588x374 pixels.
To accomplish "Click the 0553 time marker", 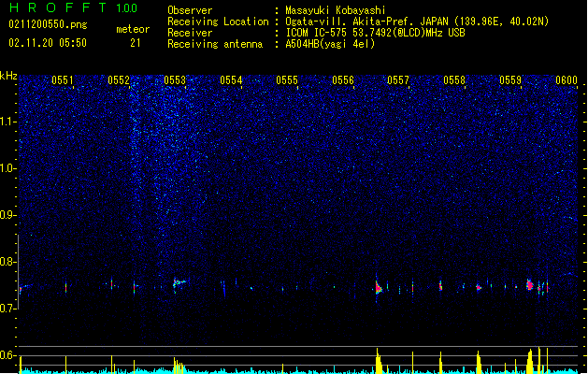I will click(175, 80).
